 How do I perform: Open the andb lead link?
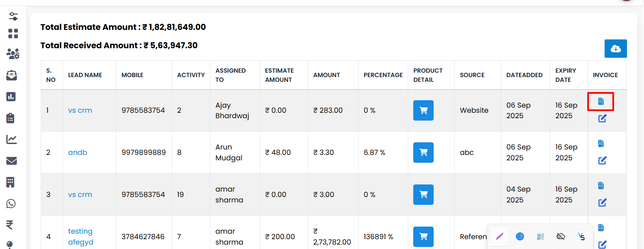click(x=78, y=153)
